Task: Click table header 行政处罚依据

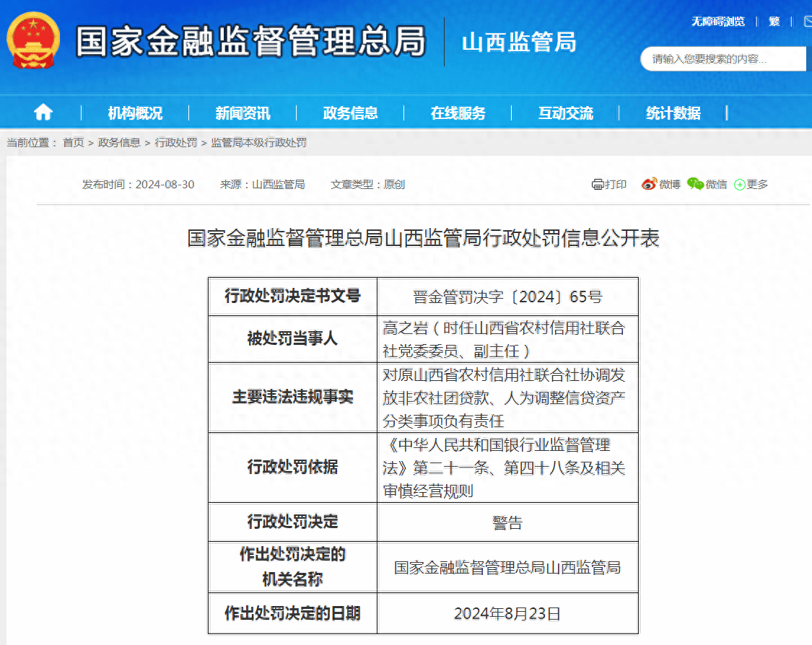Action: coord(292,467)
